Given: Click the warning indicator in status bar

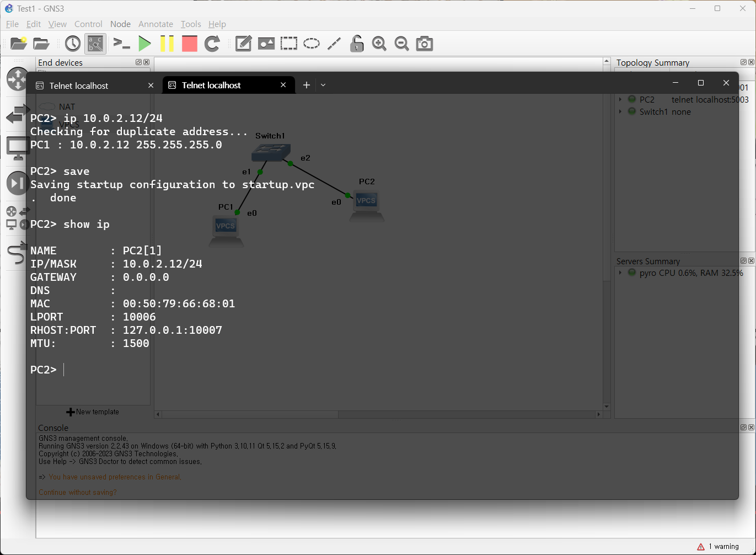Looking at the screenshot, I should pos(718,547).
